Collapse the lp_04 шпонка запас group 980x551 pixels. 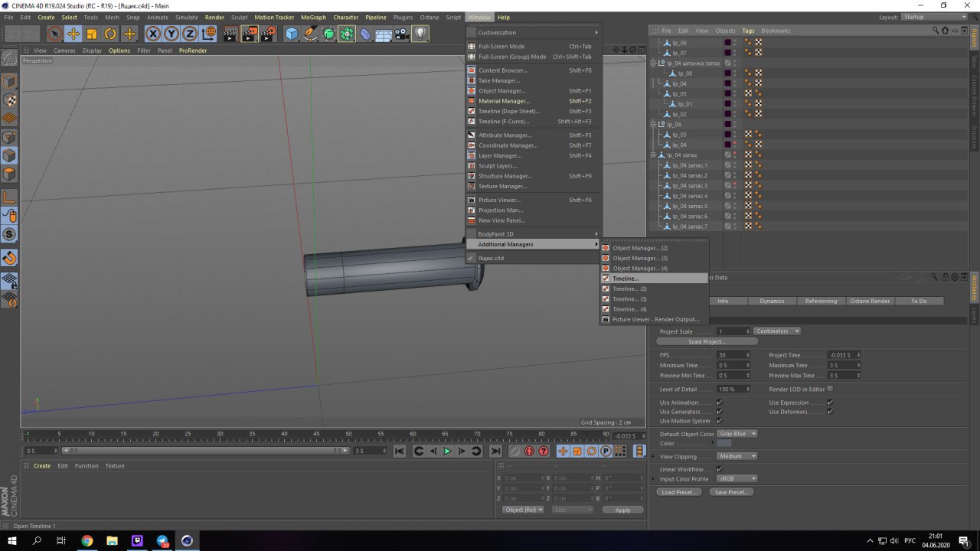pyautogui.click(x=653, y=63)
